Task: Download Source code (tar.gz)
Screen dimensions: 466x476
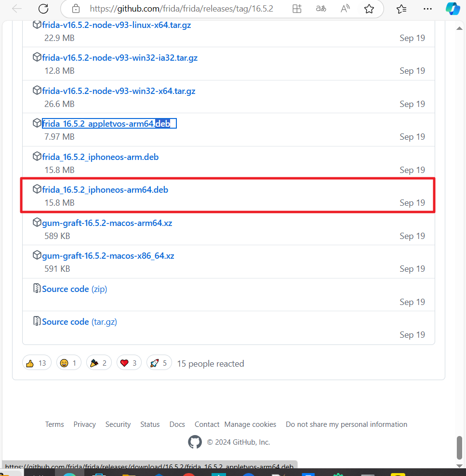Action: [x=80, y=322]
